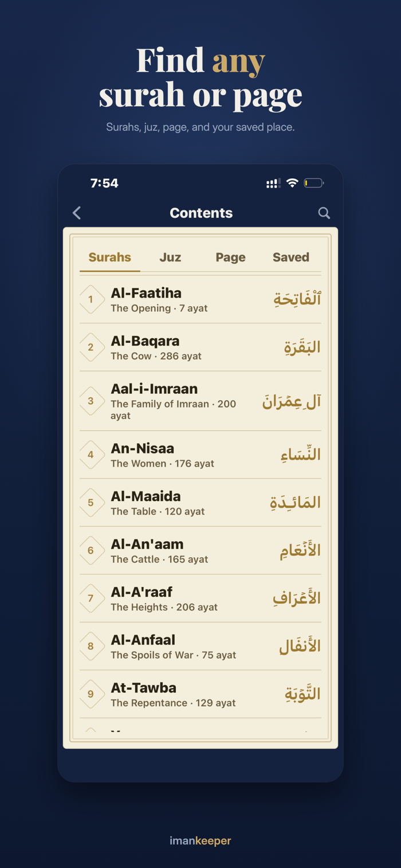Open surah Al-An'aam
This screenshot has height=868, width=401.
point(200,550)
